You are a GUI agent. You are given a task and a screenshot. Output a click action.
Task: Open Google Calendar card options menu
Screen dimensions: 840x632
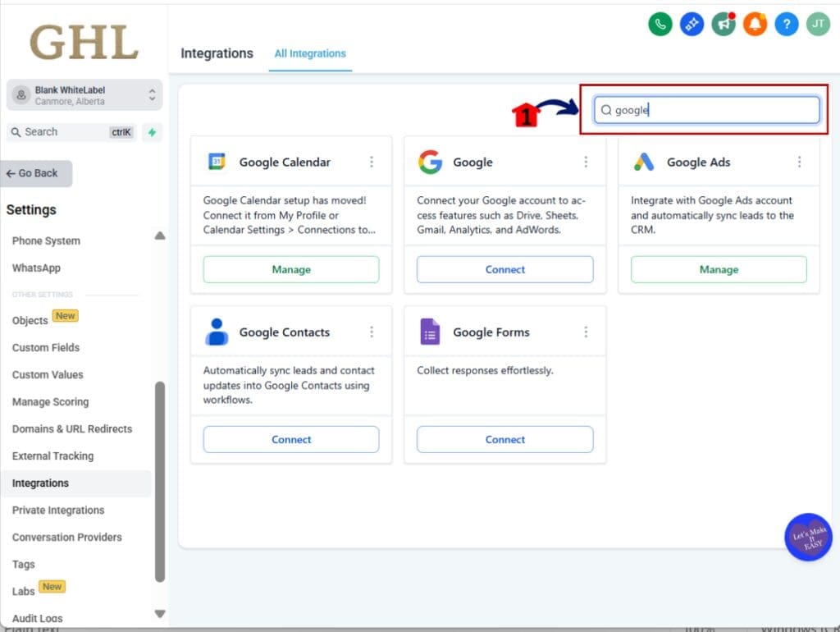pos(372,162)
